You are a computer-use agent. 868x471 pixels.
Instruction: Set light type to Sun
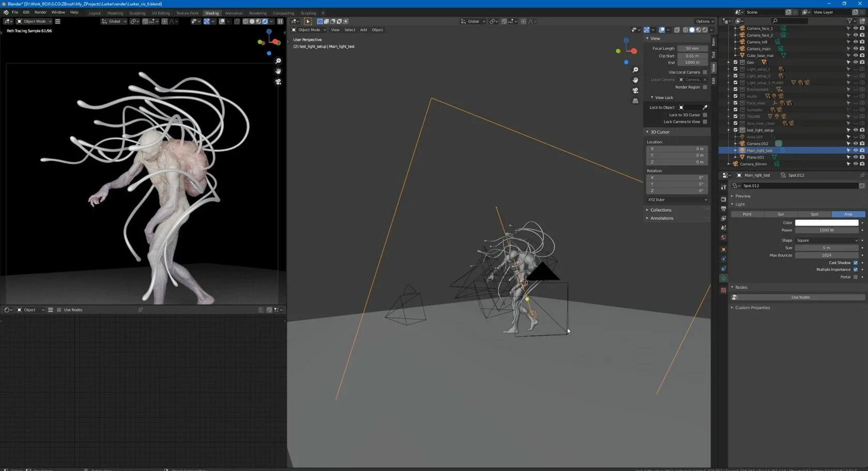pos(781,214)
